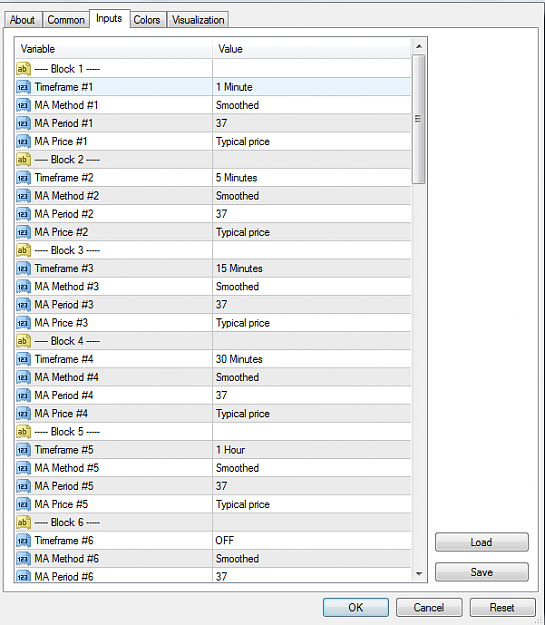The height and width of the screenshot is (625, 545).
Task: Go to the Colors tab
Action: pos(147,20)
